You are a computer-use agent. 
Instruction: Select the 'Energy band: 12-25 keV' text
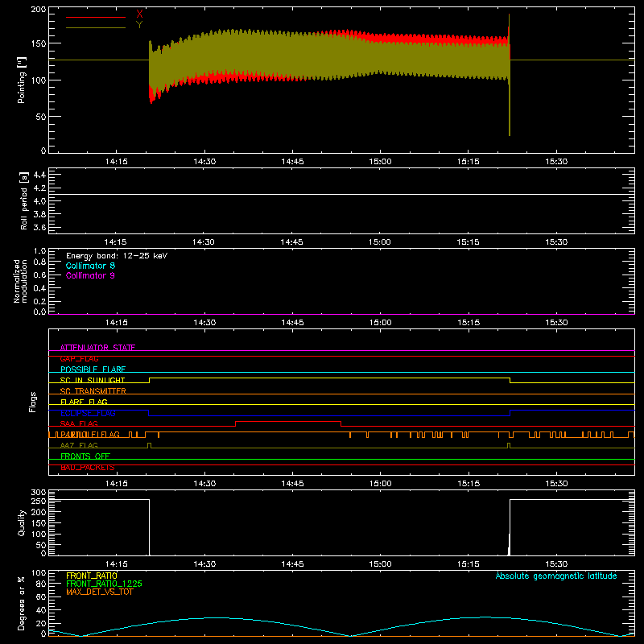click(117, 256)
